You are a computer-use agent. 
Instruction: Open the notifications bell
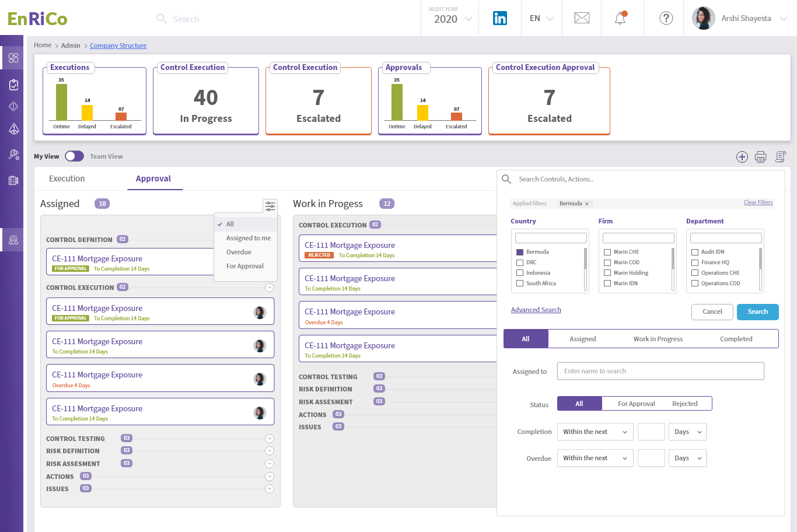pyautogui.click(x=621, y=18)
